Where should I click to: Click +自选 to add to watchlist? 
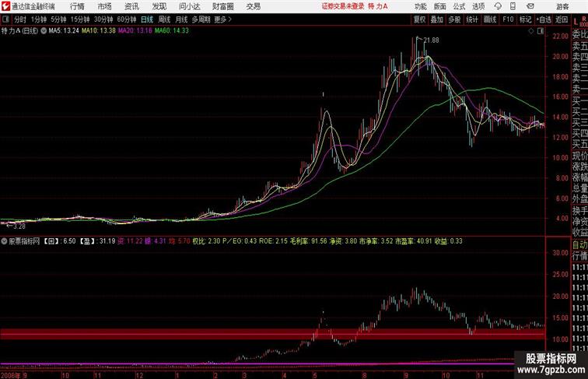click(x=544, y=19)
